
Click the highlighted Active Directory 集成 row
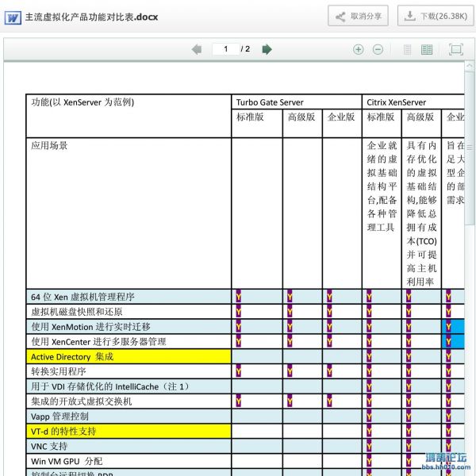pyautogui.click(x=129, y=356)
